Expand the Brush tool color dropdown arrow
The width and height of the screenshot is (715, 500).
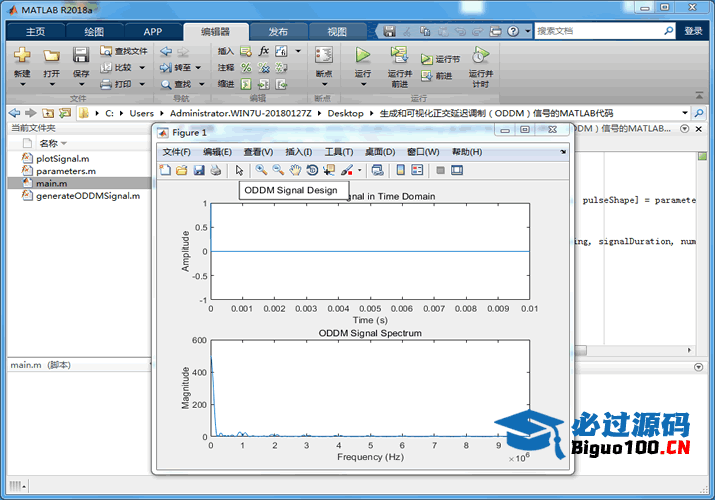point(359,170)
